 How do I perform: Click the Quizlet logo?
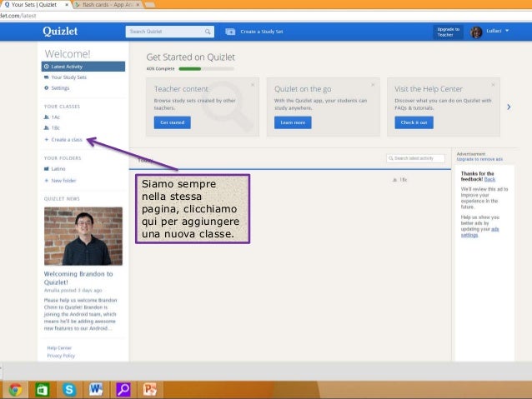(60, 31)
